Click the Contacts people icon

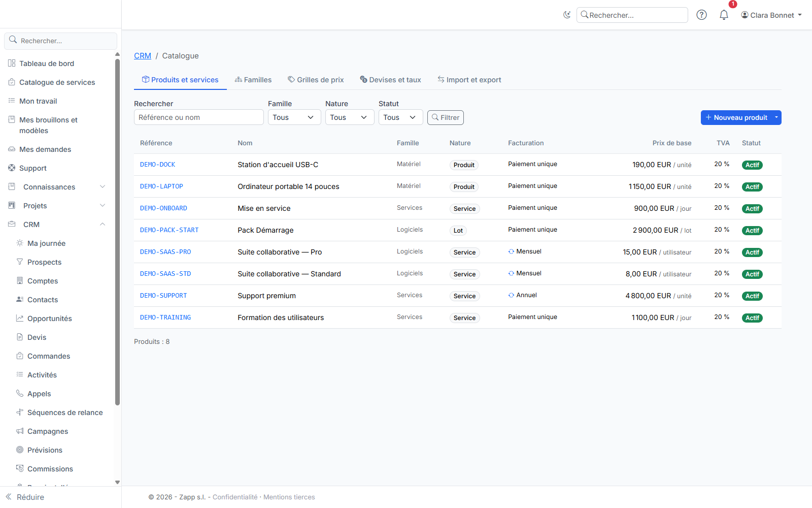click(x=20, y=299)
